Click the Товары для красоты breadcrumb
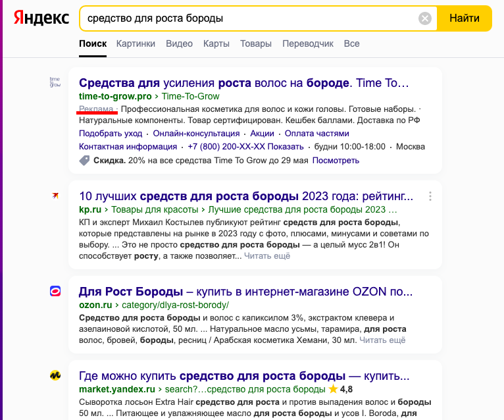504x420 pixels. [x=155, y=209]
